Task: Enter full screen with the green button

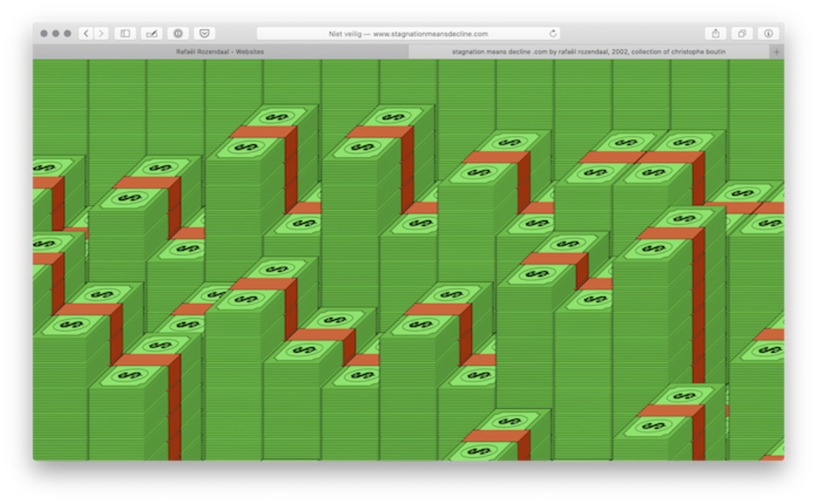Action: pos(67,33)
